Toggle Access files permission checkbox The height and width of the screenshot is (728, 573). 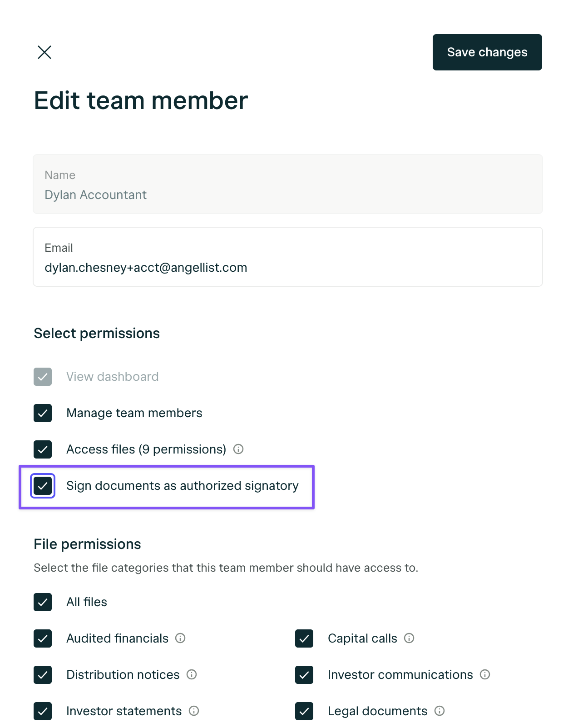pyautogui.click(x=43, y=449)
